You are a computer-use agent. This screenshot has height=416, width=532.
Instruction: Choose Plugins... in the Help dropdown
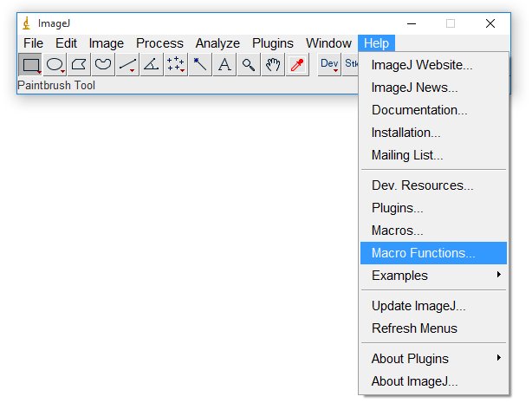tap(433, 208)
